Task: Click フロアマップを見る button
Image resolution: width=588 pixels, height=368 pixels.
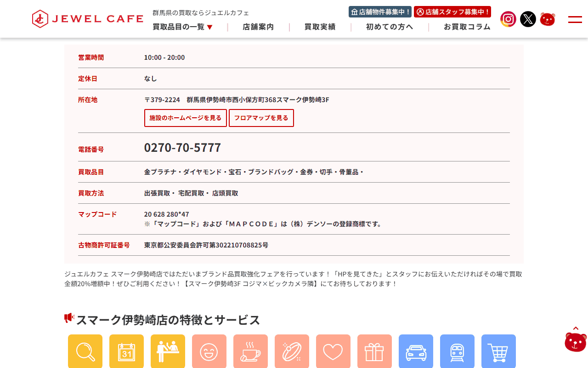Action: 261,118
